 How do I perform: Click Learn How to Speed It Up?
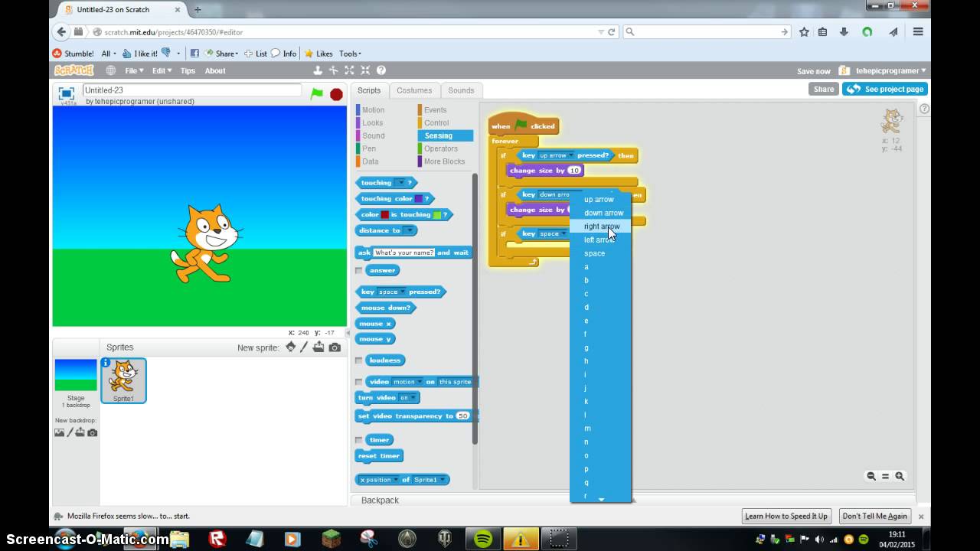(786, 516)
